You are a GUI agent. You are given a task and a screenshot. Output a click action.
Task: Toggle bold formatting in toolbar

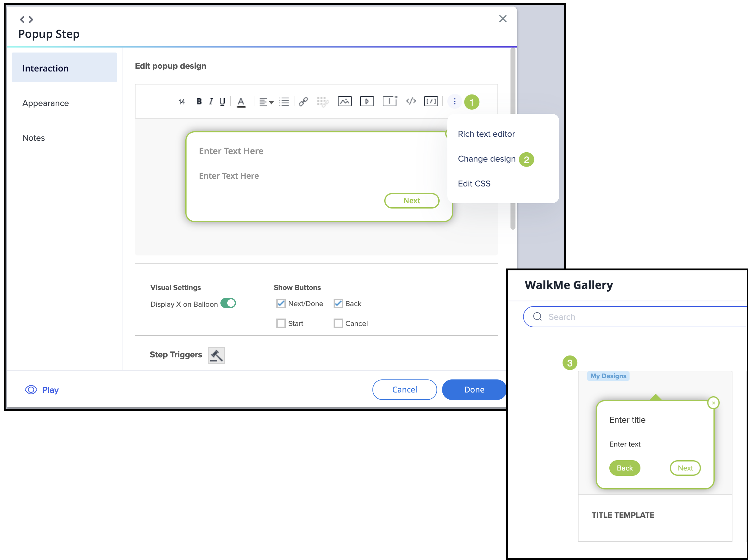[199, 102]
